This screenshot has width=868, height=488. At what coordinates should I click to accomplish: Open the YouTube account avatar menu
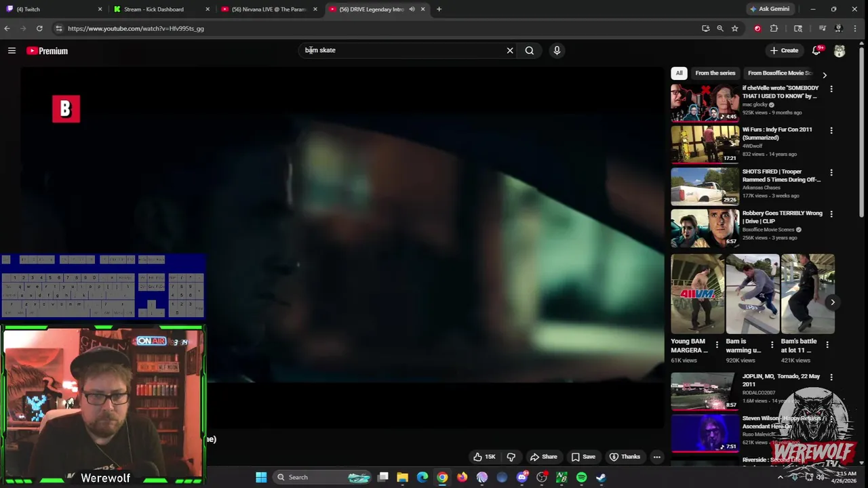(x=840, y=51)
